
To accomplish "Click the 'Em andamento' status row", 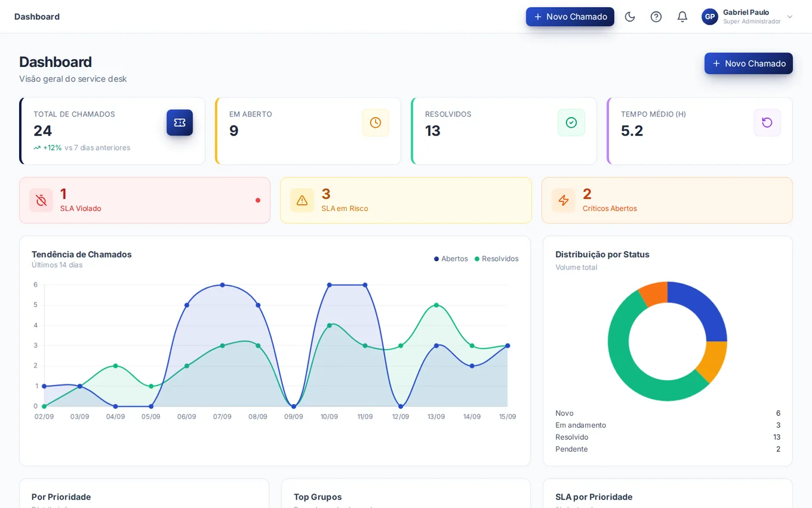I will coord(668,425).
